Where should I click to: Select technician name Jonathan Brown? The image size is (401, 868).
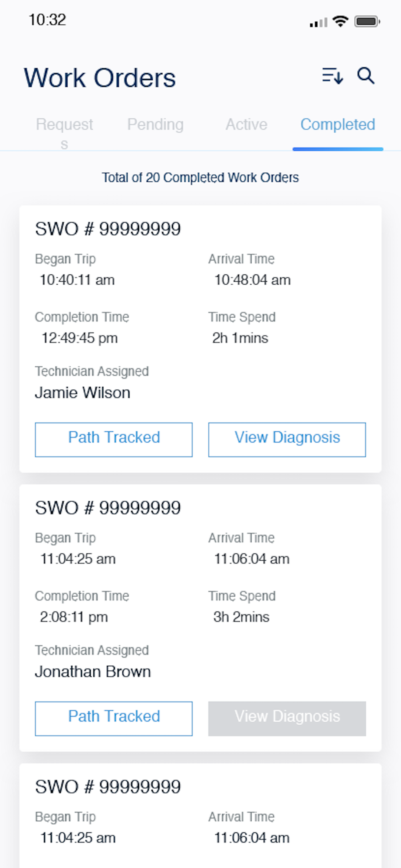coord(93,672)
